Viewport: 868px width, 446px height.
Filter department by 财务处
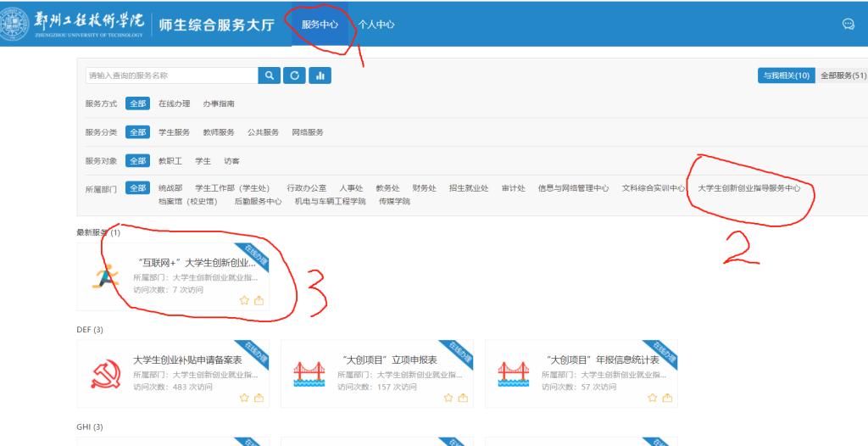[424, 188]
